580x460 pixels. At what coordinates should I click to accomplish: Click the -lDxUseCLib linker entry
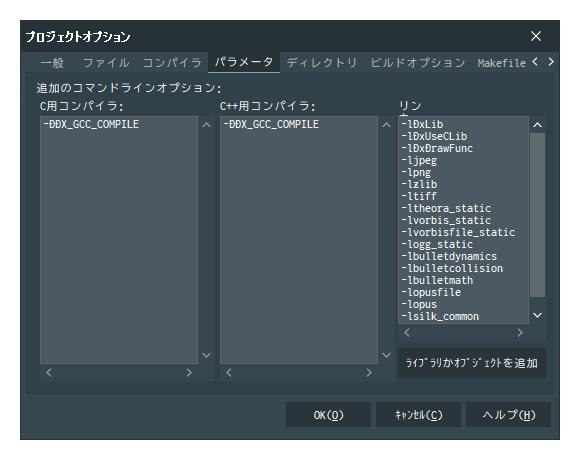point(434,136)
